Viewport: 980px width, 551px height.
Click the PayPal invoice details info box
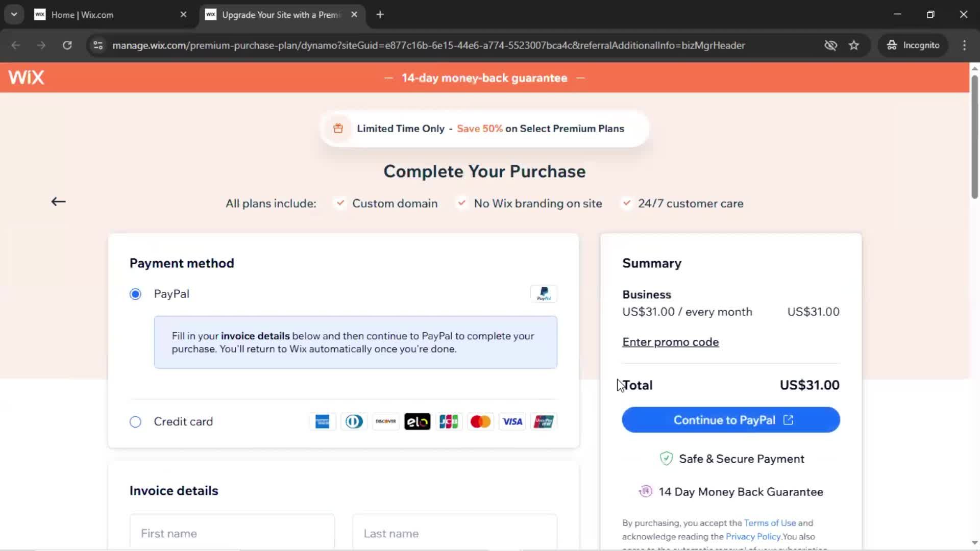pyautogui.click(x=356, y=342)
